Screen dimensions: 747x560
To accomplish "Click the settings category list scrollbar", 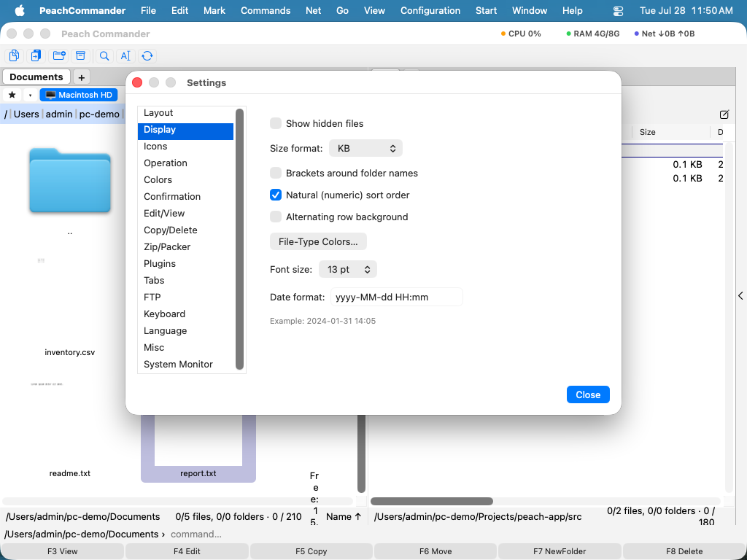I will click(239, 239).
